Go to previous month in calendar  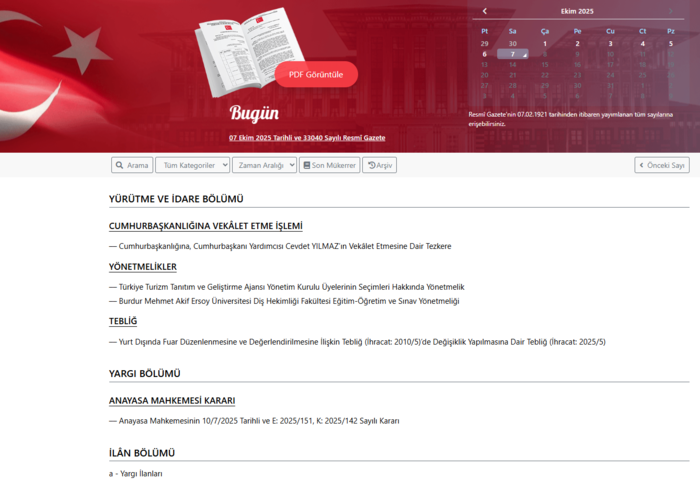click(484, 11)
